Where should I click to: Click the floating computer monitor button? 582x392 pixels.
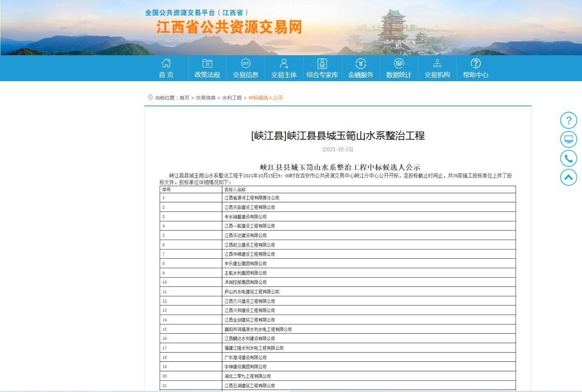(x=568, y=139)
